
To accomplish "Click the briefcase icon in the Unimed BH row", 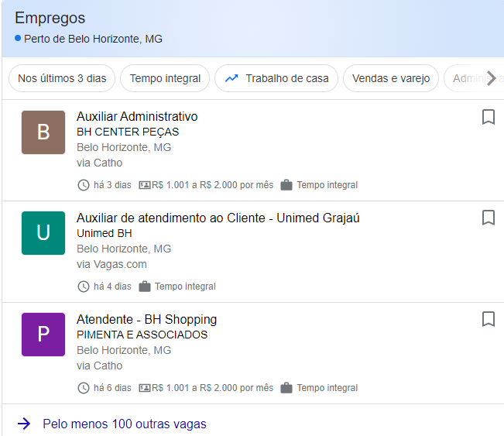I will (x=145, y=287).
